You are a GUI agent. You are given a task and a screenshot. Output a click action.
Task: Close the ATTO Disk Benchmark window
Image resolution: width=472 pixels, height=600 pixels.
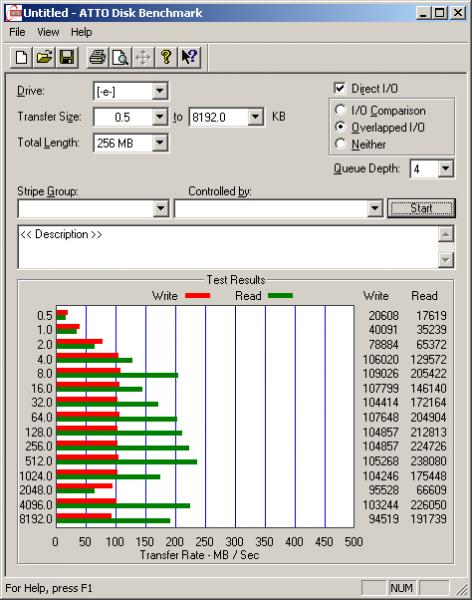pos(458,13)
